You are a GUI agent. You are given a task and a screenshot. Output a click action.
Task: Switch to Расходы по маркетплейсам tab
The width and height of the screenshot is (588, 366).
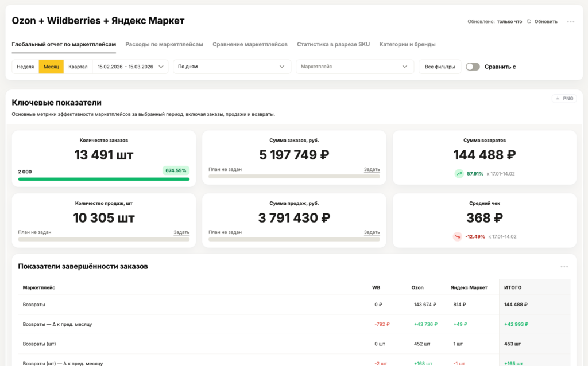164,44
